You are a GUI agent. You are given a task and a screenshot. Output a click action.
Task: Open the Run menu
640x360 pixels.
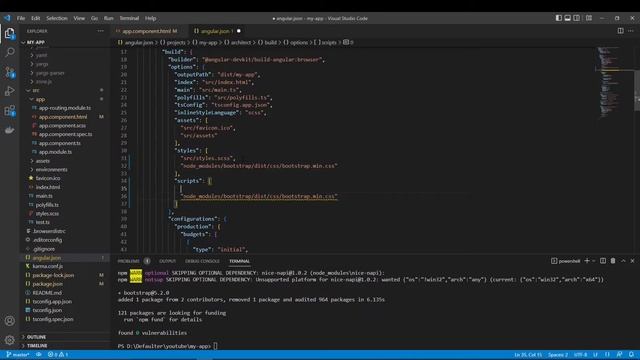[109, 18]
